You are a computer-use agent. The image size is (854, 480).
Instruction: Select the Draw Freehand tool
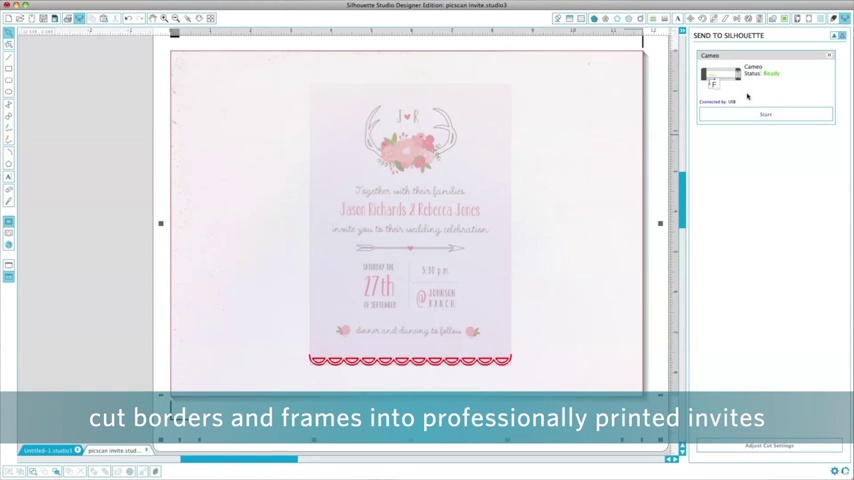click(x=9, y=128)
